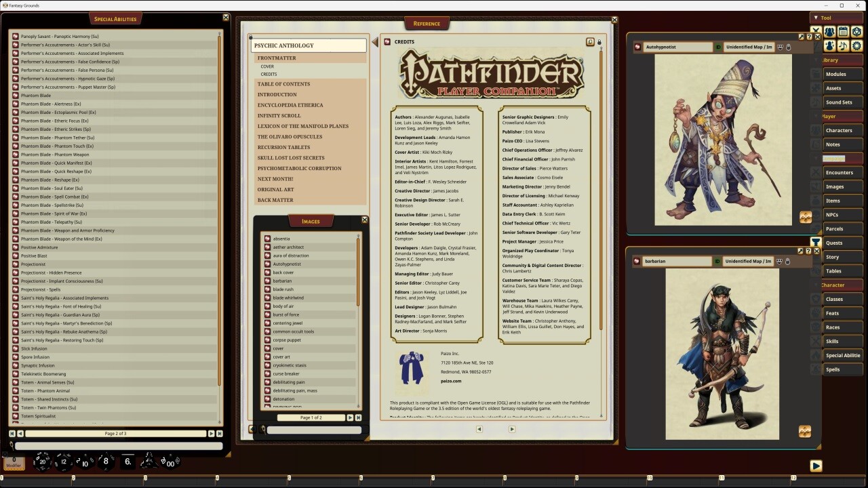Toggle the ID button on barbarian image
Screen dimensions: 868x488
(718, 261)
